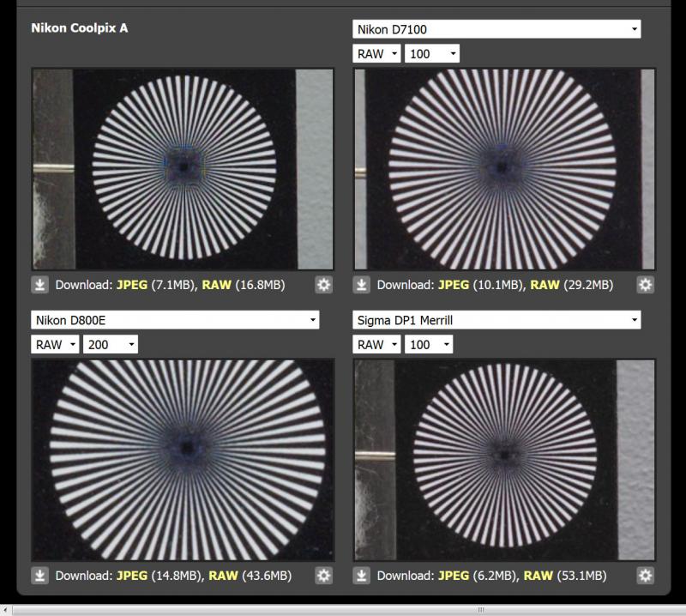The width and height of the screenshot is (686, 616).
Task: Open RAW format dropdown for Sigma DP1 Merrill
Action: [x=376, y=345]
